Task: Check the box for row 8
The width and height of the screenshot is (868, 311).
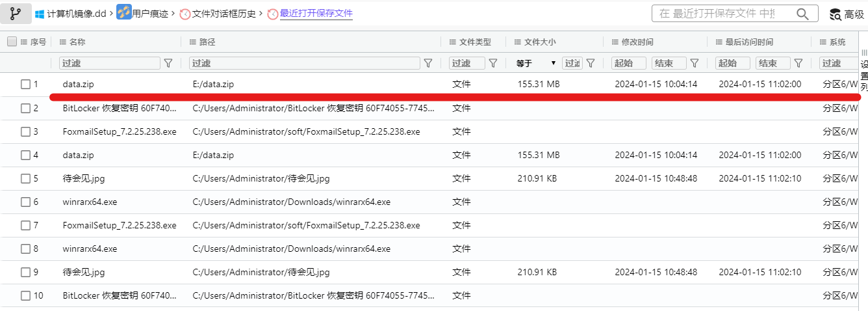Action: (25, 249)
